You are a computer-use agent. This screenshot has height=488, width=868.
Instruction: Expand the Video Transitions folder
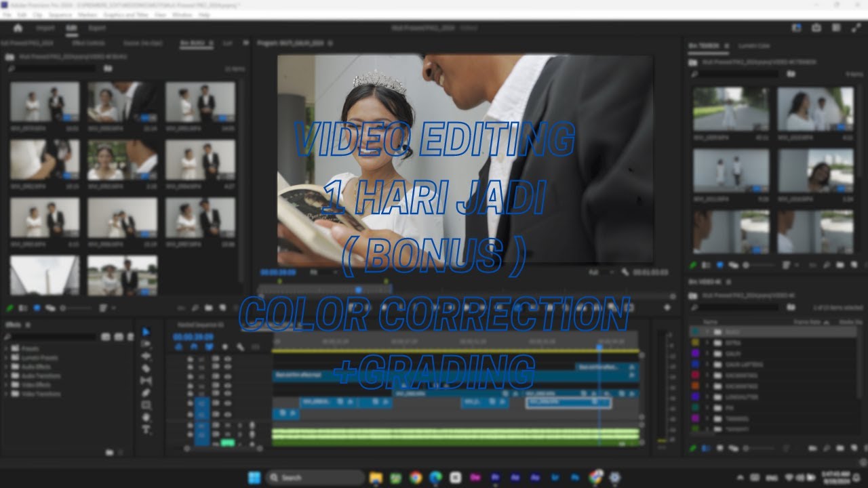click(7, 394)
